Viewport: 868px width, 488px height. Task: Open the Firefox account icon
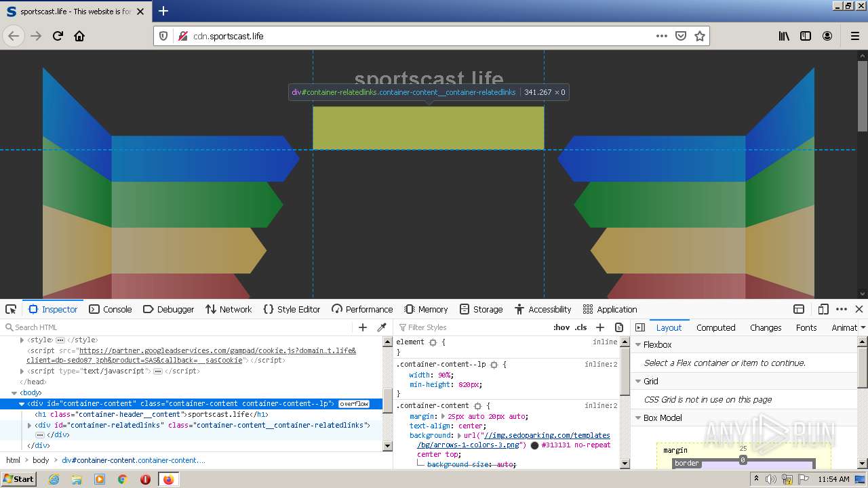pos(827,36)
